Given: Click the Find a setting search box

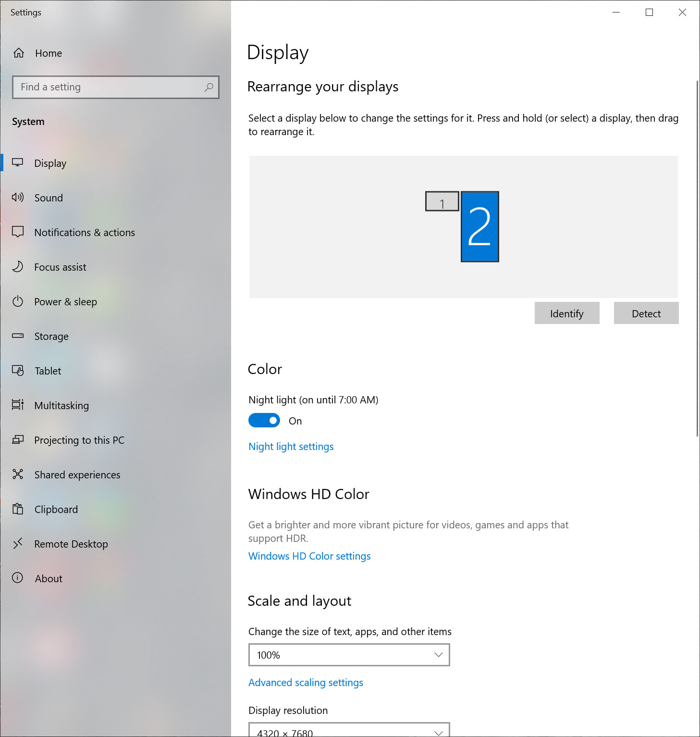Looking at the screenshot, I should click(111, 87).
